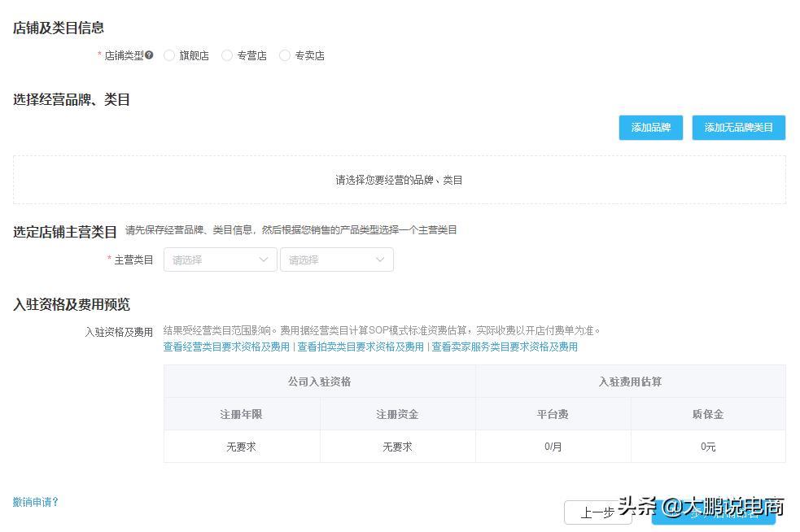This screenshot has height=532, width=800.
Task: Open the first 主营类目 dropdown
Action: click(x=220, y=259)
